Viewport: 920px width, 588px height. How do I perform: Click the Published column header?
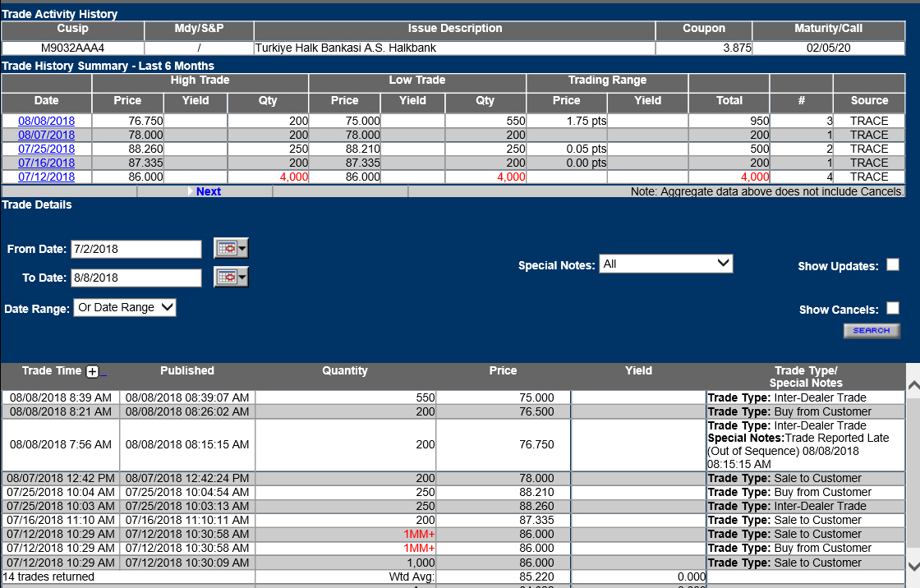click(x=187, y=371)
